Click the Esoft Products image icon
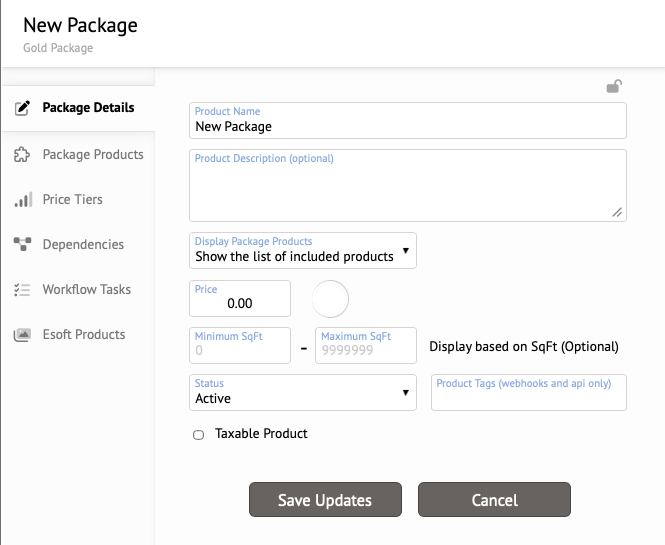 coord(22,335)
